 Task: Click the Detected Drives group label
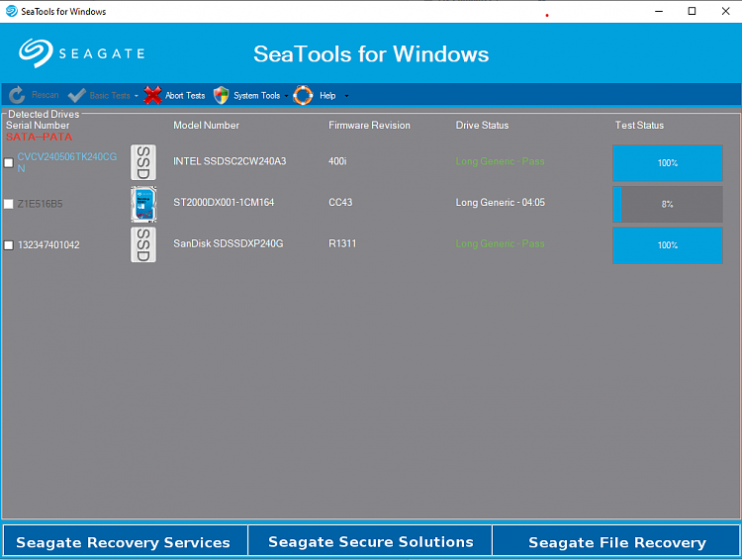pos(44,114)
